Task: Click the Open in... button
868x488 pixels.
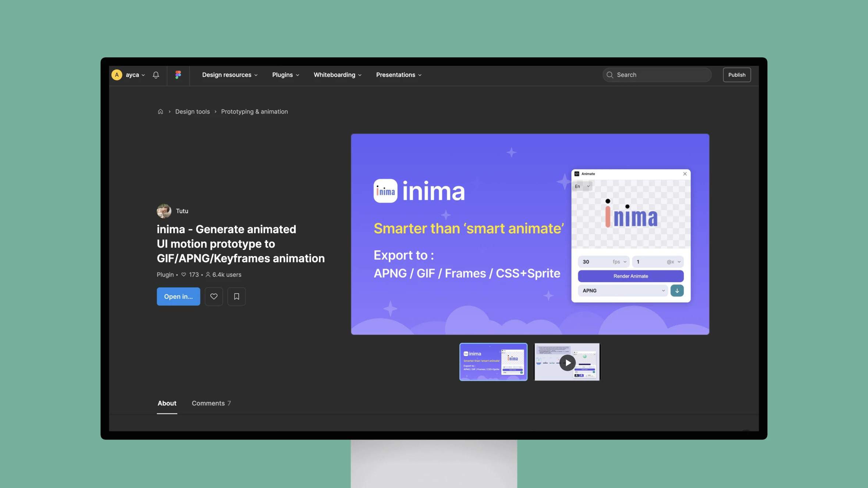Action: click(x=178, y=296)
